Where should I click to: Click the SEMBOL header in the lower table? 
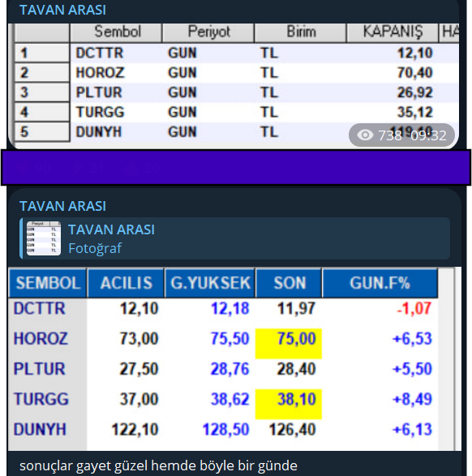point(48,283)
